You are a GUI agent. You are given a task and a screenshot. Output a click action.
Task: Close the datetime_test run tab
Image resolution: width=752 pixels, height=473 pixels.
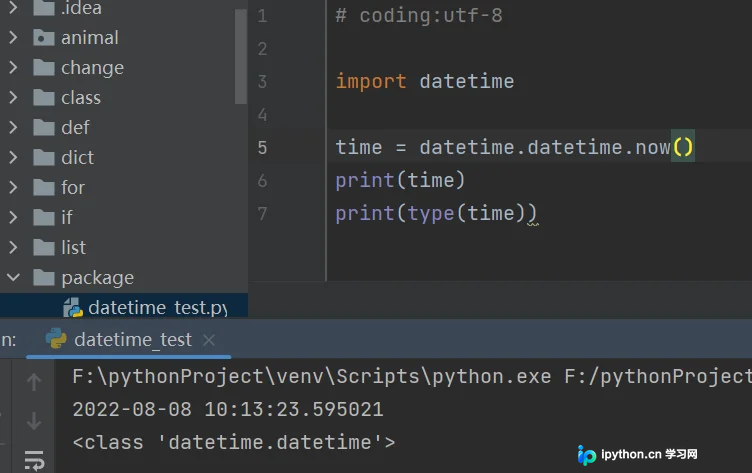click(209, 340)
